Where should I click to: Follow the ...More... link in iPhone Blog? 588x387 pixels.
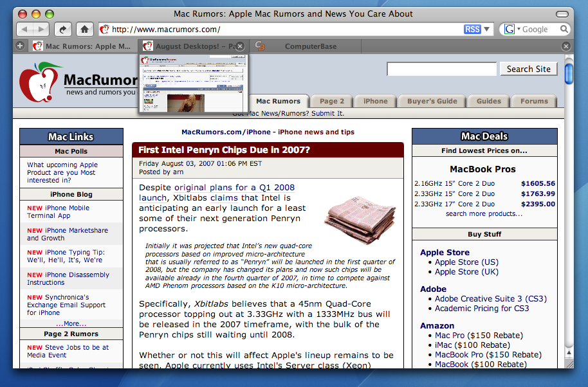tap(71, 324)
